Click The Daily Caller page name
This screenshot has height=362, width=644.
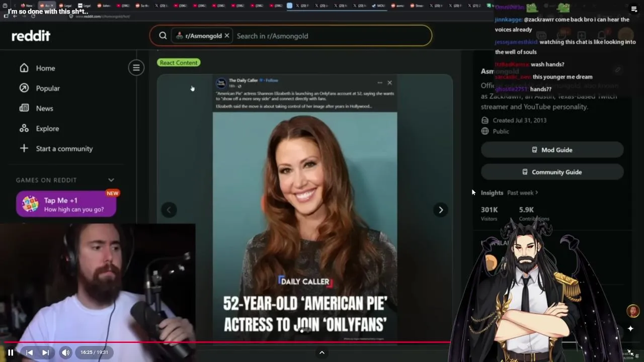[x=243, y=80]
